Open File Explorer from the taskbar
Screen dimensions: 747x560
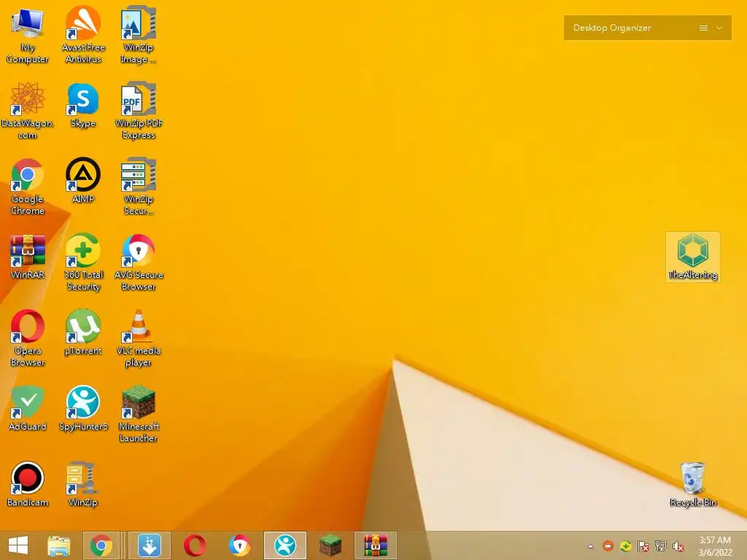59,545
